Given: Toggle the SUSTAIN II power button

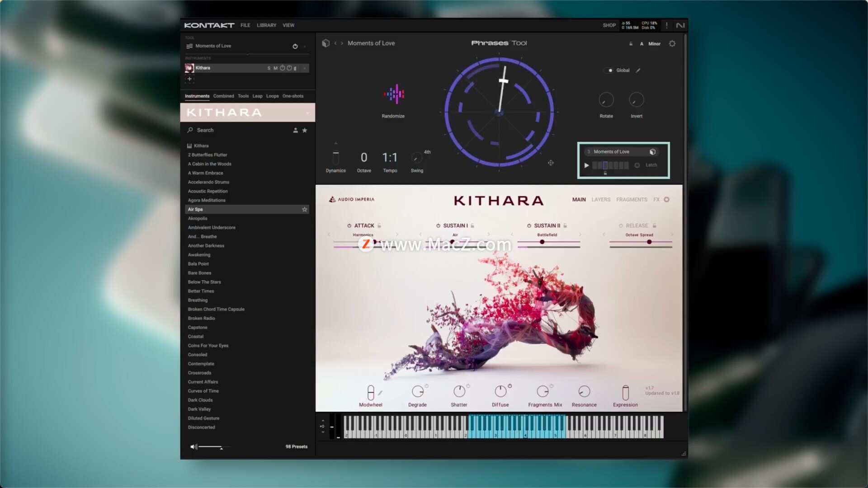Looking at the screenshot, I should click(529, 225).
